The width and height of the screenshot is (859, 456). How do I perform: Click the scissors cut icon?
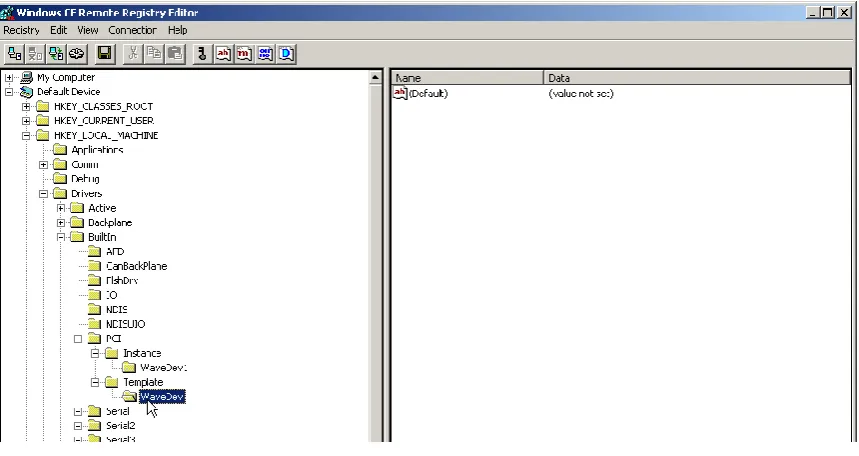tap(133, 54)
